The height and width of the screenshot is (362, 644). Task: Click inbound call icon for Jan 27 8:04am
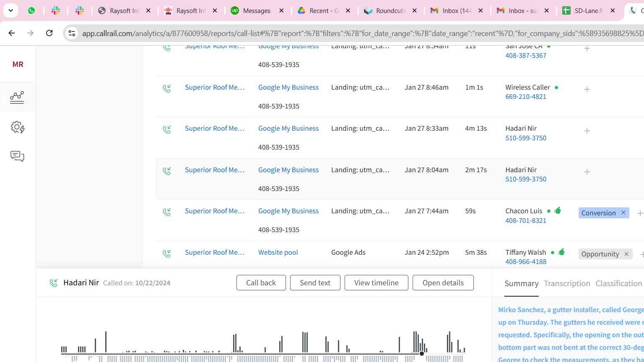(167, 171)
